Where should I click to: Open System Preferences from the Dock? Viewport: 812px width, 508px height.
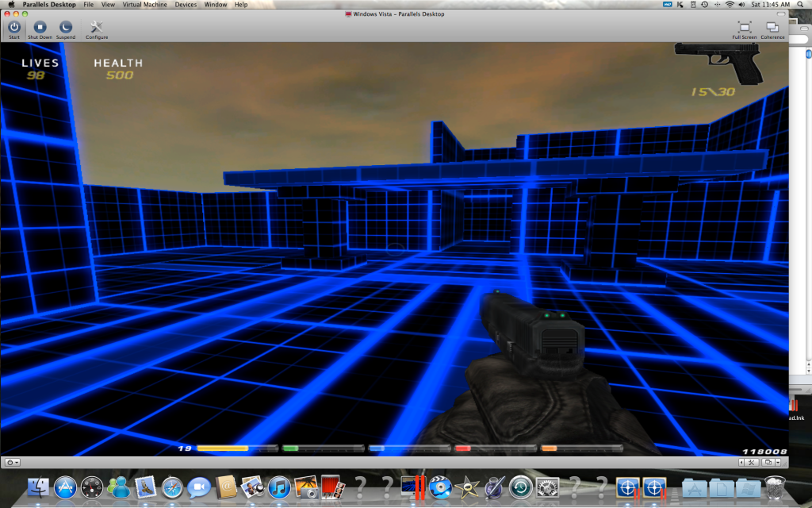(x=547, y=487)
